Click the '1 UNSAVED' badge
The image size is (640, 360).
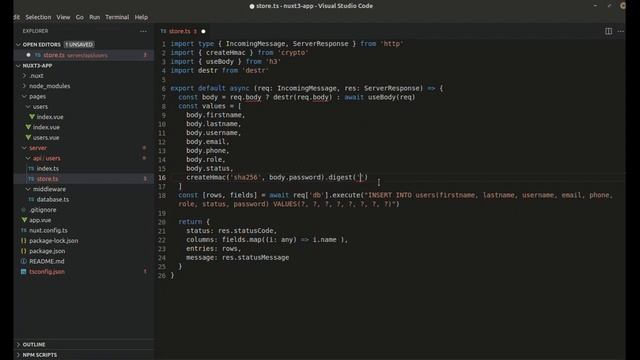coord(79,44)
